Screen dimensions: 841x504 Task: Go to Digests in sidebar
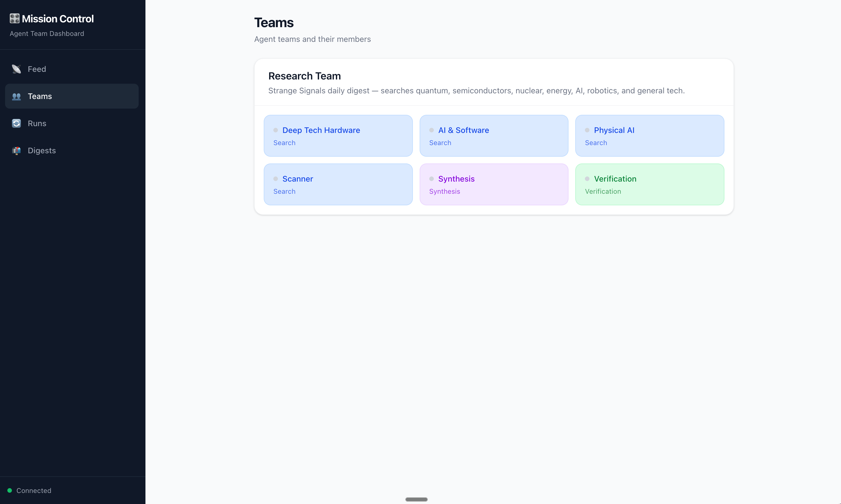(41, 151)
